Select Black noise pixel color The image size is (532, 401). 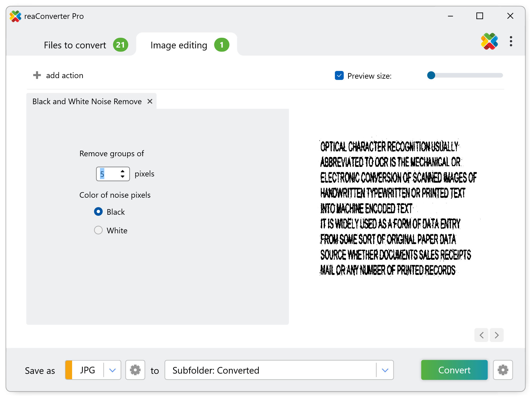coord(98,212)
